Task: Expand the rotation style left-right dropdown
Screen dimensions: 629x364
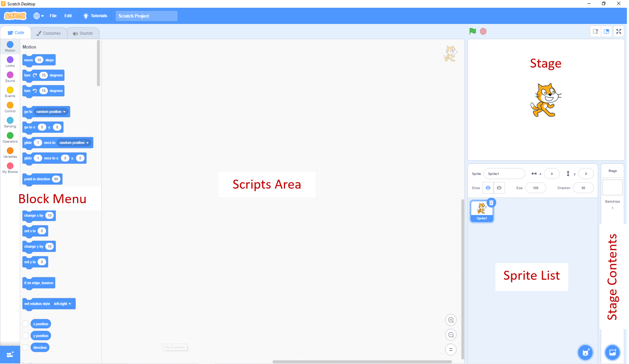Action: [x=63, y=304]
